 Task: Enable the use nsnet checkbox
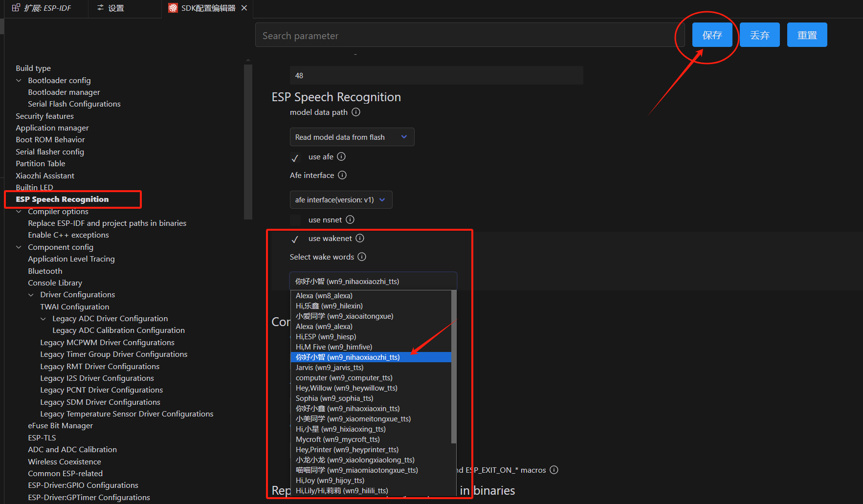pyautogui.click(x=295, y=220)
